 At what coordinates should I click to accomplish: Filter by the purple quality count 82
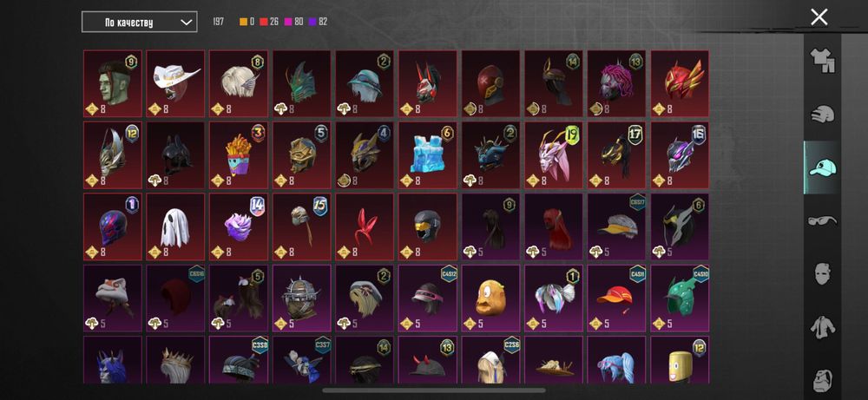[x=318, y=23]
